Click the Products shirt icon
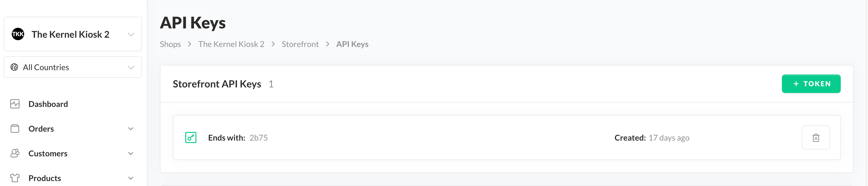Image resolution: width=868 pixels, height=186 pixels. tap(15, 178)
